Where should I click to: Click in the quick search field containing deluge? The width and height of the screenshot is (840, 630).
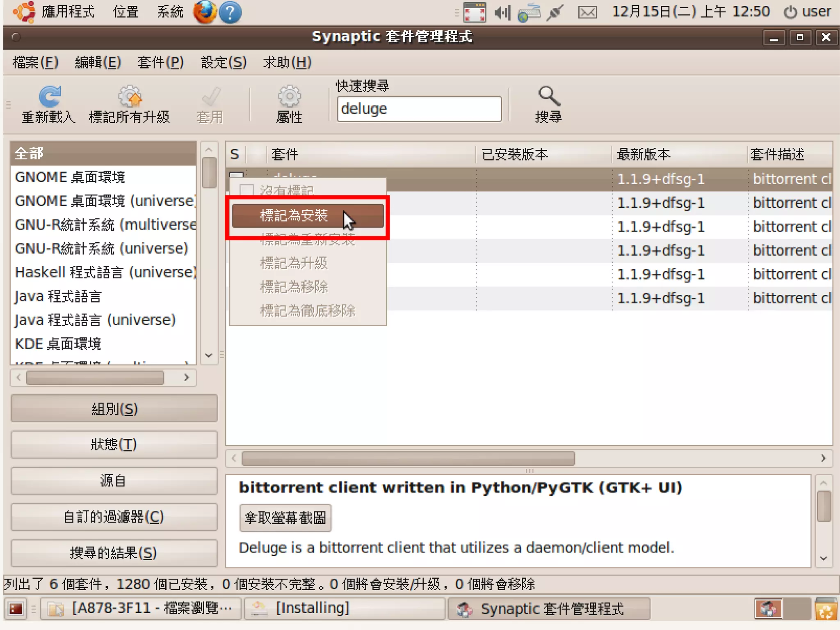pyautogui.click(x=419, y=109)
